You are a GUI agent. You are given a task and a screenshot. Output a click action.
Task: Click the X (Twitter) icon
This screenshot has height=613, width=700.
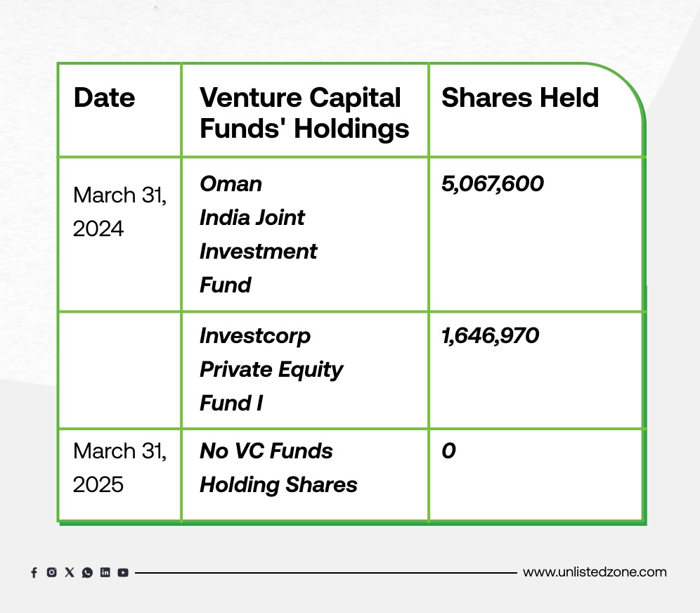tap(69, 572)
